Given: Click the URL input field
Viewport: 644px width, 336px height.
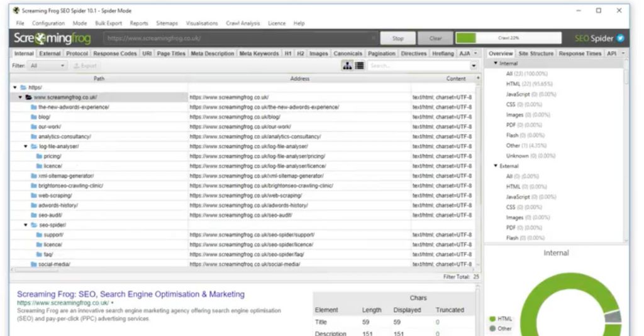Looking at the screenshot, I should coord(240,38).
